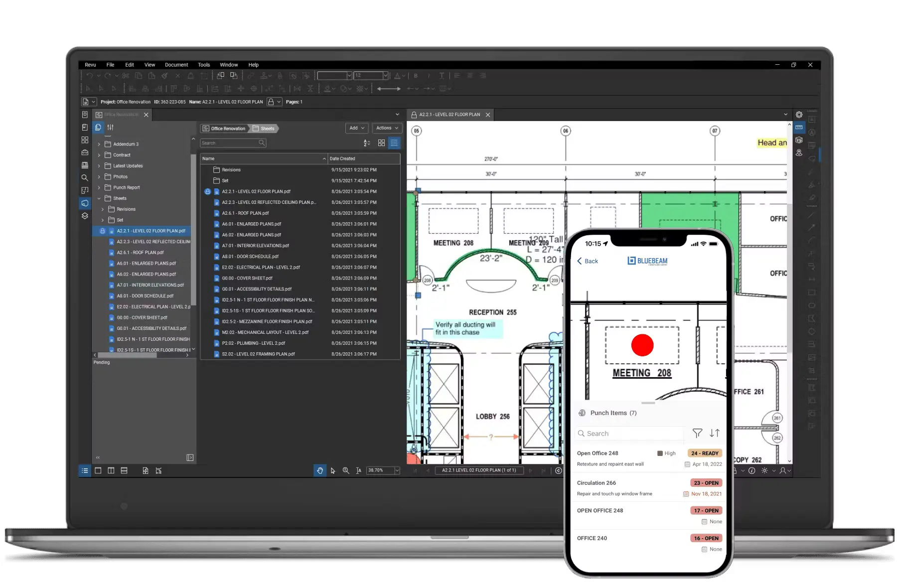Select A2.2.1 LEVEL 02 FLOOR PLAN document tab
The height and width of the screenshot is (588, 897).
[450, 115]
